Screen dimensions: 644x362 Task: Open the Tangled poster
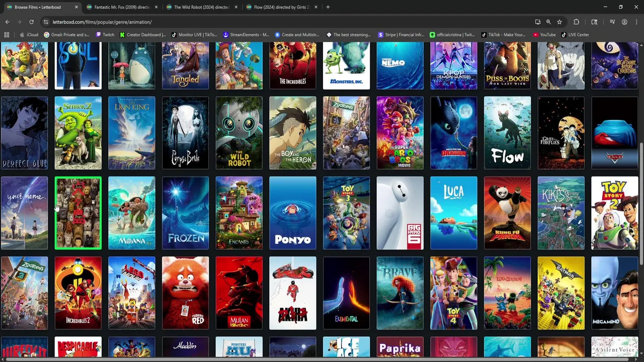[185, 66]
